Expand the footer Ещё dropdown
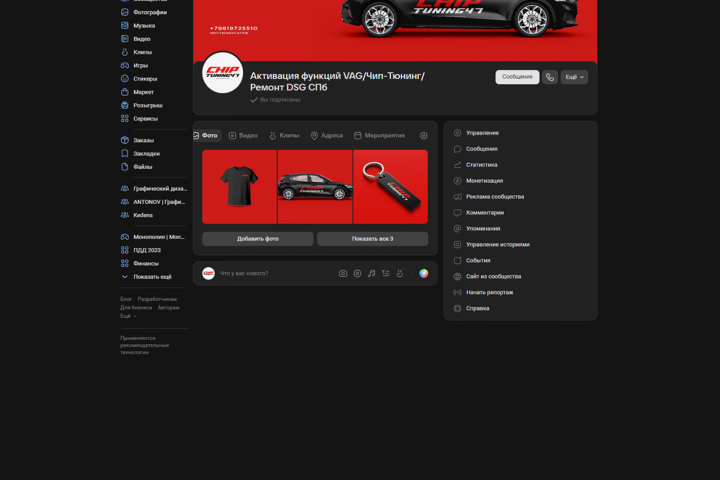720x480 pixels. 128,316
